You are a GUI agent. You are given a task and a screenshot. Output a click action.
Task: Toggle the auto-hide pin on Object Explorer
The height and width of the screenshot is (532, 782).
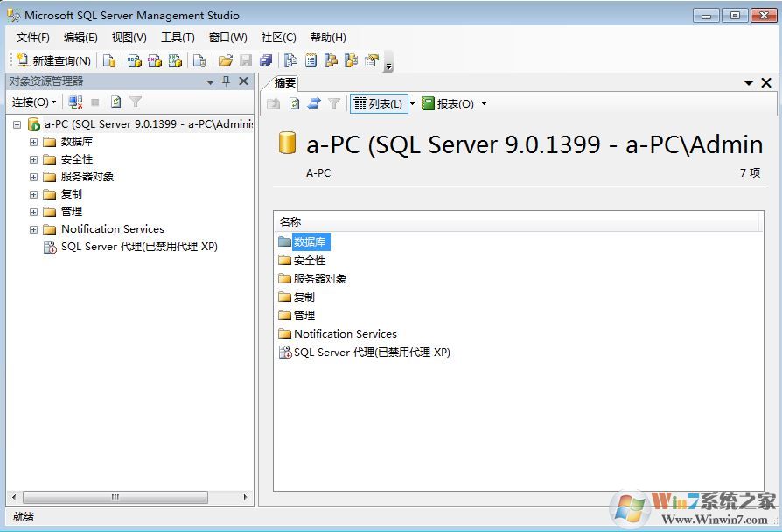[x=225, y=81]
